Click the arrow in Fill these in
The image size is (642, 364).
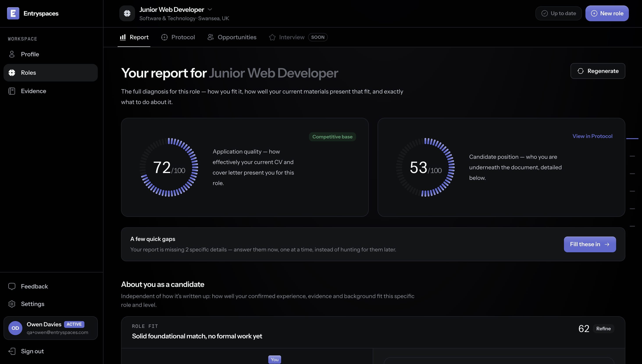tap(607, 244)
